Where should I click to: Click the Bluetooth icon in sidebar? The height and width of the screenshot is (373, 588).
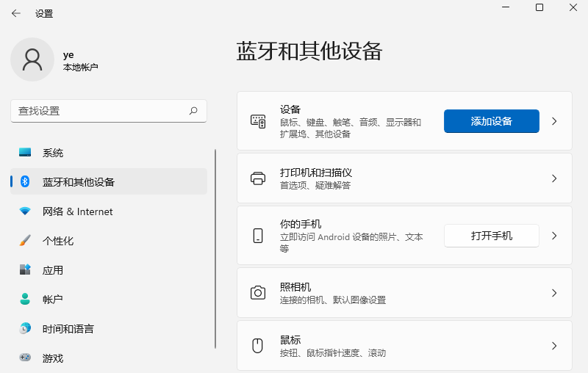pos(25,182)
